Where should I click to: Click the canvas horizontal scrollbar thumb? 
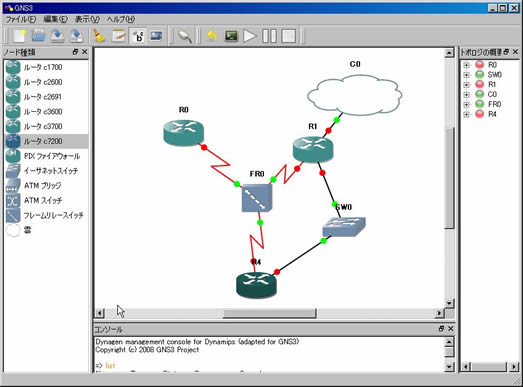coord(270,313)
